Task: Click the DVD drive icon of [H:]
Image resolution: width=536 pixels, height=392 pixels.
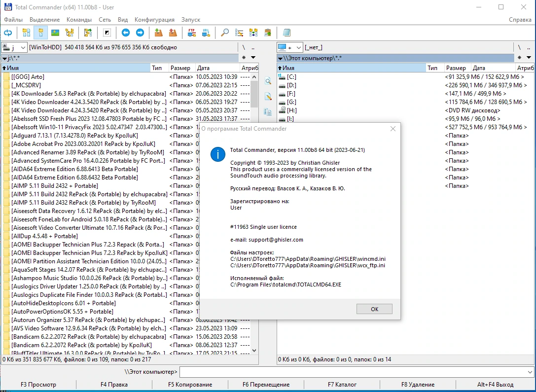Action: pos(282,110)
